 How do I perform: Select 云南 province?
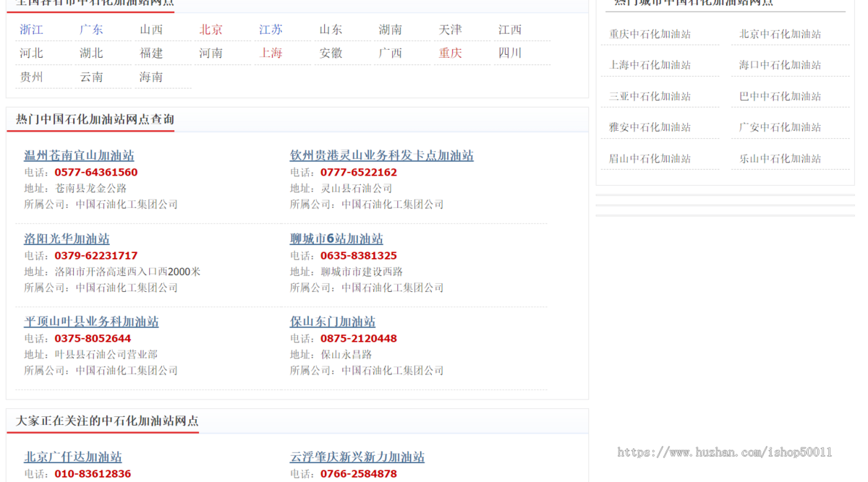[91, 77]
